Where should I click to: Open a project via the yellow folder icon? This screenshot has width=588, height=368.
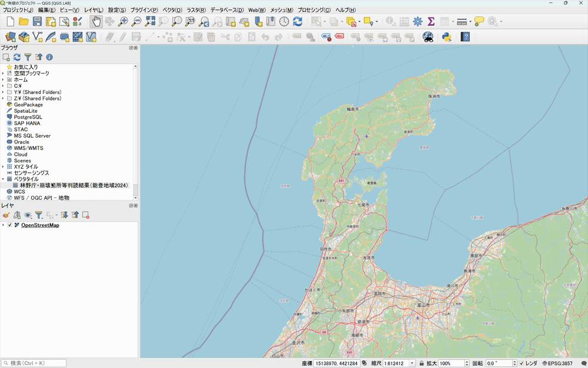(24, 22)
